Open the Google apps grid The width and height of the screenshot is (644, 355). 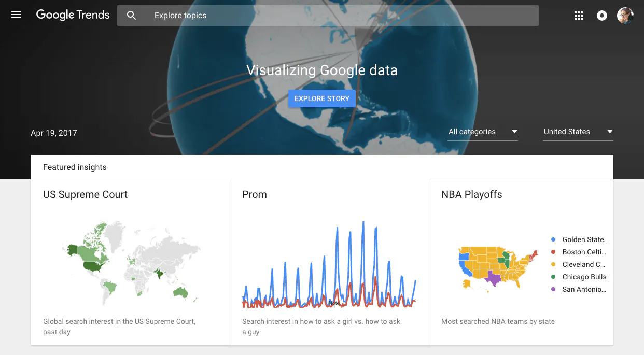[579, 16]
